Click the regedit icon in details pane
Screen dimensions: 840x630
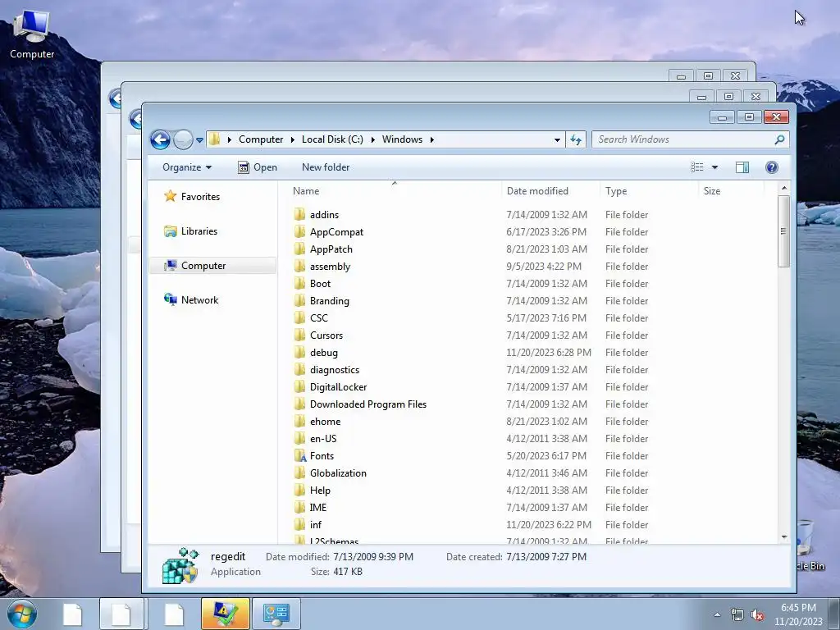[180, 565]
